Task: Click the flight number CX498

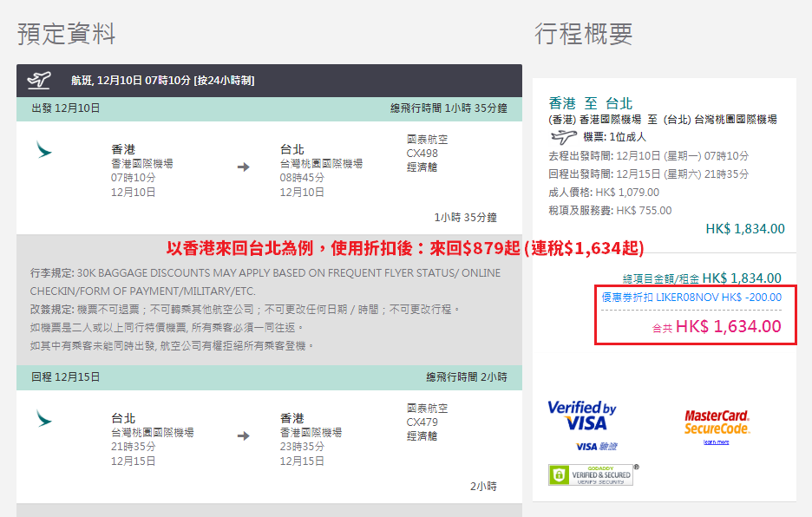Action: click(x=422, y=154)
